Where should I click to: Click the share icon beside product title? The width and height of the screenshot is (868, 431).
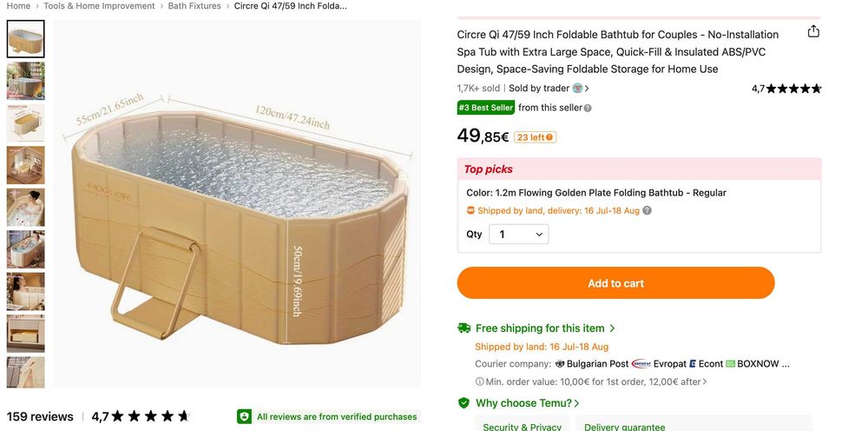813,31
